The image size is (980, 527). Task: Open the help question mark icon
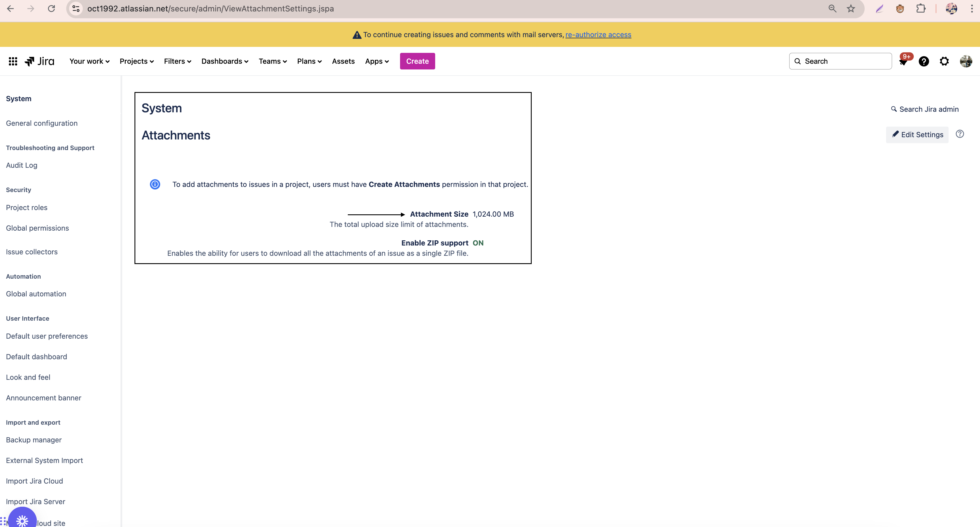click(x=924, y=61)
